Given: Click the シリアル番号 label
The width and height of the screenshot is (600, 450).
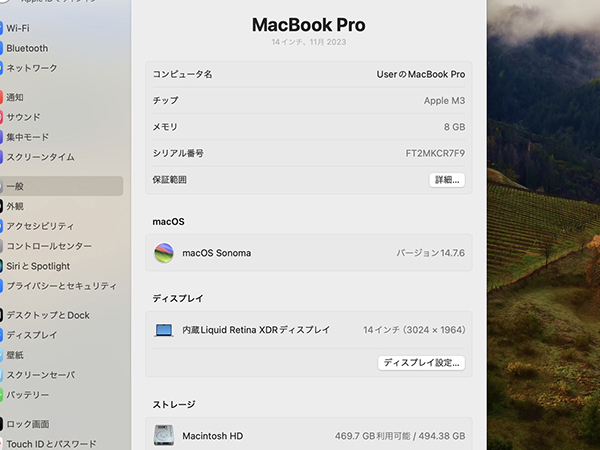Looking at the screenshot, I should pos(178,153).
